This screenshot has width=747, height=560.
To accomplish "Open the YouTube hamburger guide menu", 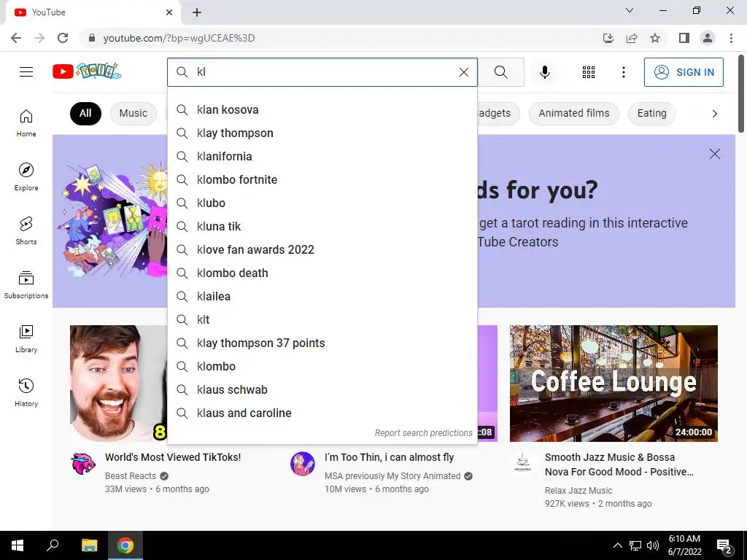I will tap(26, 72).
